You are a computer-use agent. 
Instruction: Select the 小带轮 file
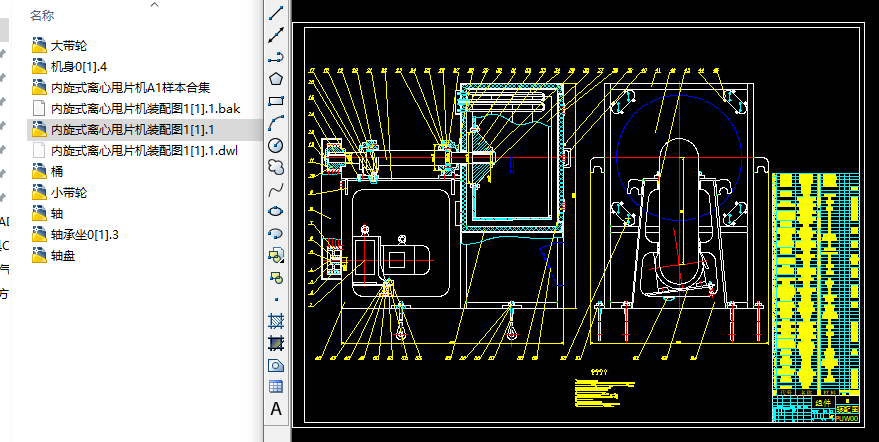(x=68, y=193)
